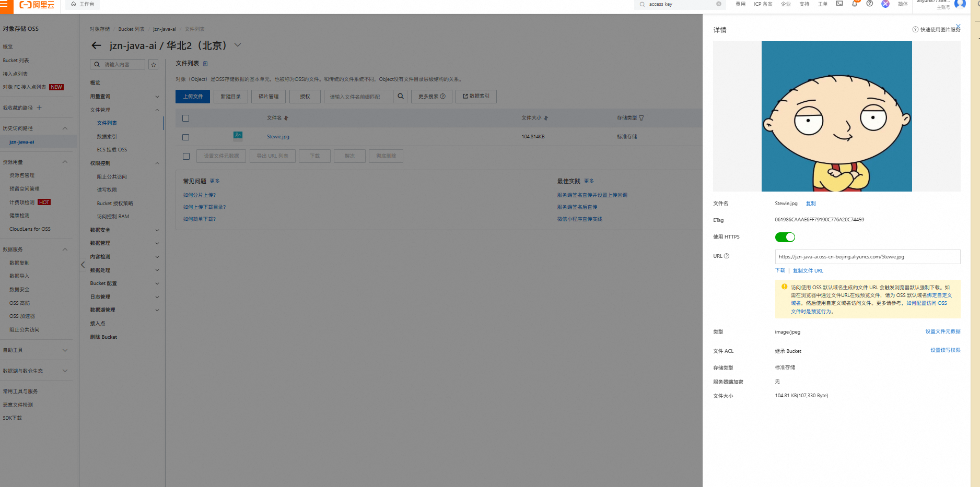Image resolution: width=980 pixels, height=487 pixels.
Task: Toggle the select-all checkbox in table header
Action: point(185,118)
